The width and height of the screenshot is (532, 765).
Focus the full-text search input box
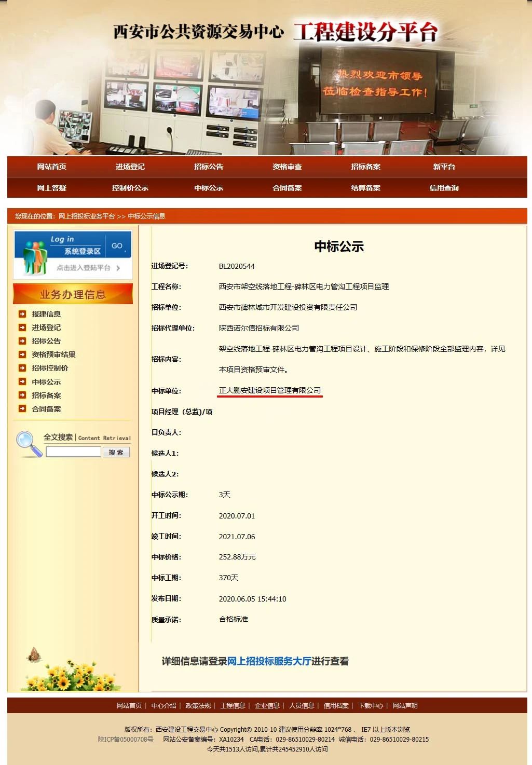73,452
